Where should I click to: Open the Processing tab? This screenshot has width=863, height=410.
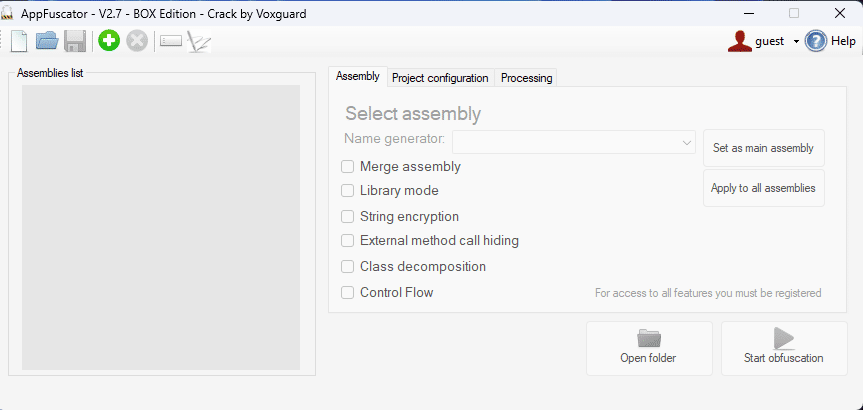pyautogui.click(x=526, y=78)
